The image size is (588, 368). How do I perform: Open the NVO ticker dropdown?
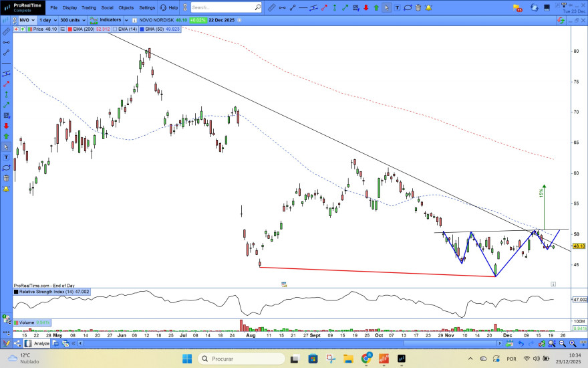click(x=27, y=20)
